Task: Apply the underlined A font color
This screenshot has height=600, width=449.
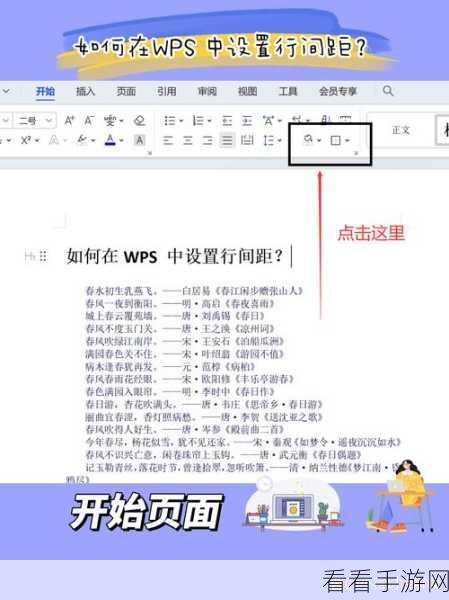Action: click(x=110, y=140)
